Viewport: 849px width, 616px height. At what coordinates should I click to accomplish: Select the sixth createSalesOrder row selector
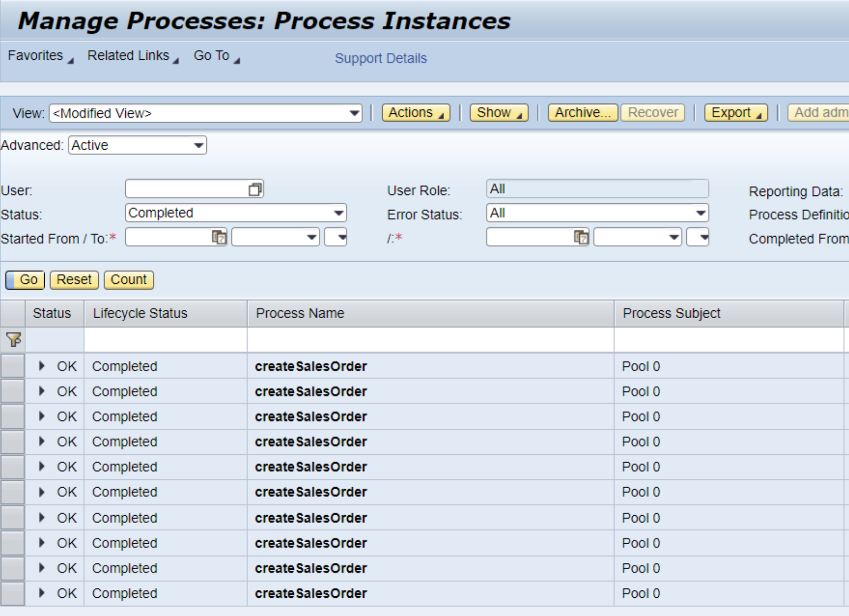coord(12,492)
